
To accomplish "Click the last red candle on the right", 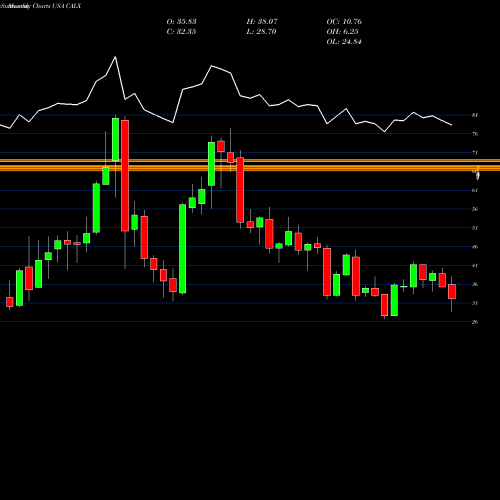I will 452,291.
